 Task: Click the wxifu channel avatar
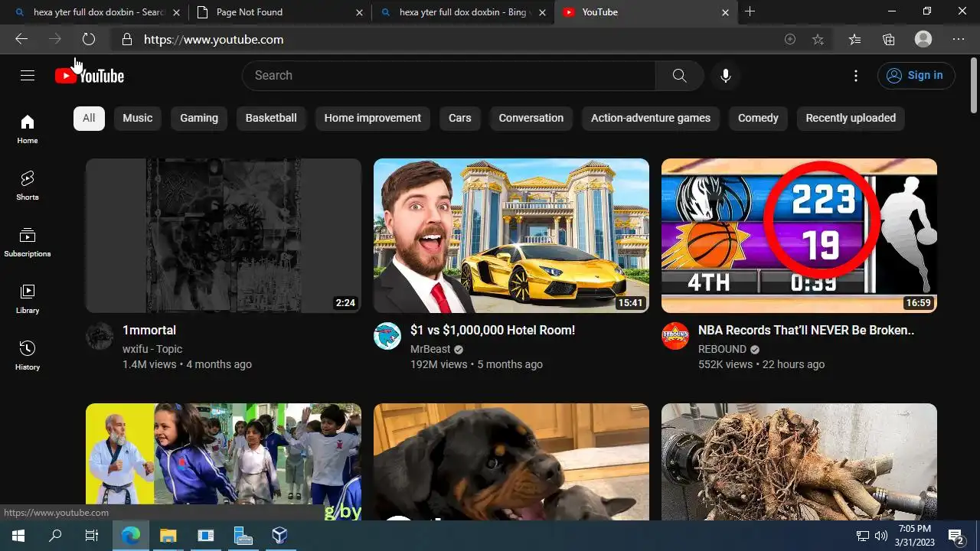[x=100, y=336]
